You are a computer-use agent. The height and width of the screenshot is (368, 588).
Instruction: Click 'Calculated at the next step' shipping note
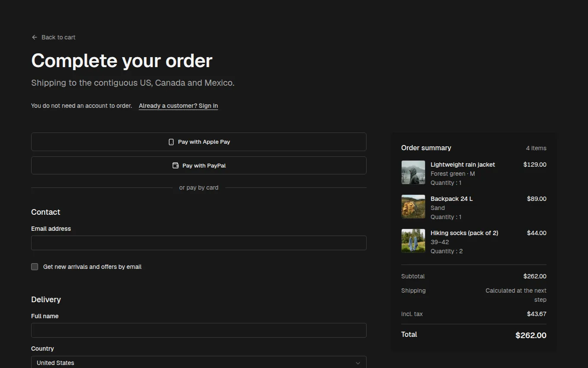click(x=516, y=295)
